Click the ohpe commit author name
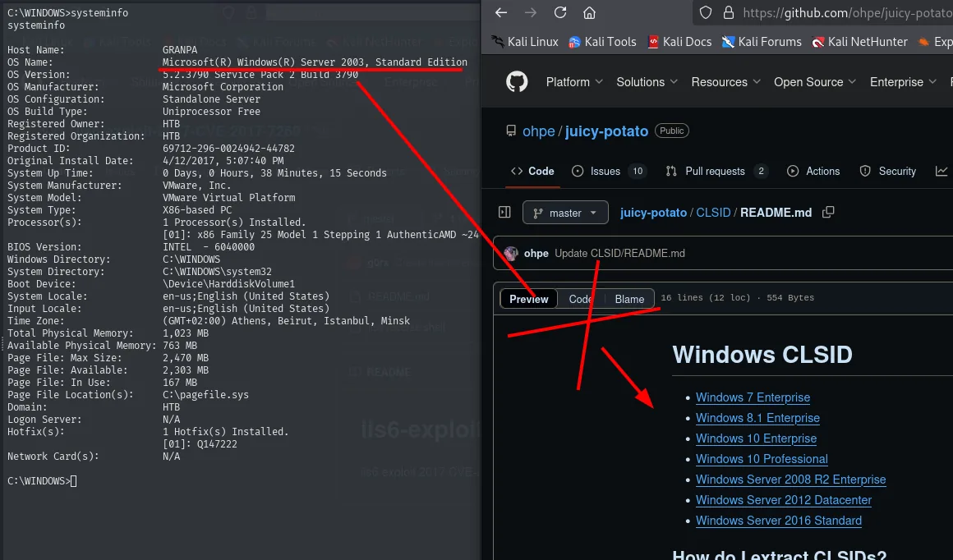 click(536, 253)
